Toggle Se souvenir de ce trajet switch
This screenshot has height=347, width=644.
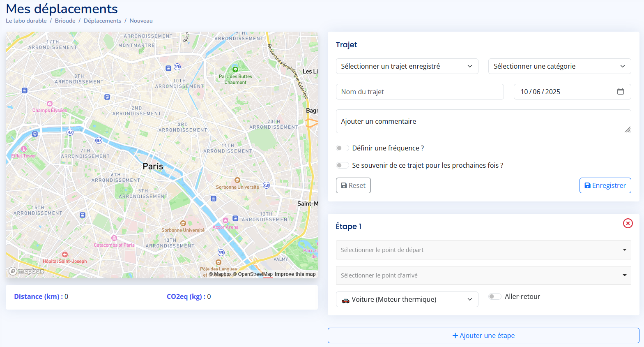343,165
